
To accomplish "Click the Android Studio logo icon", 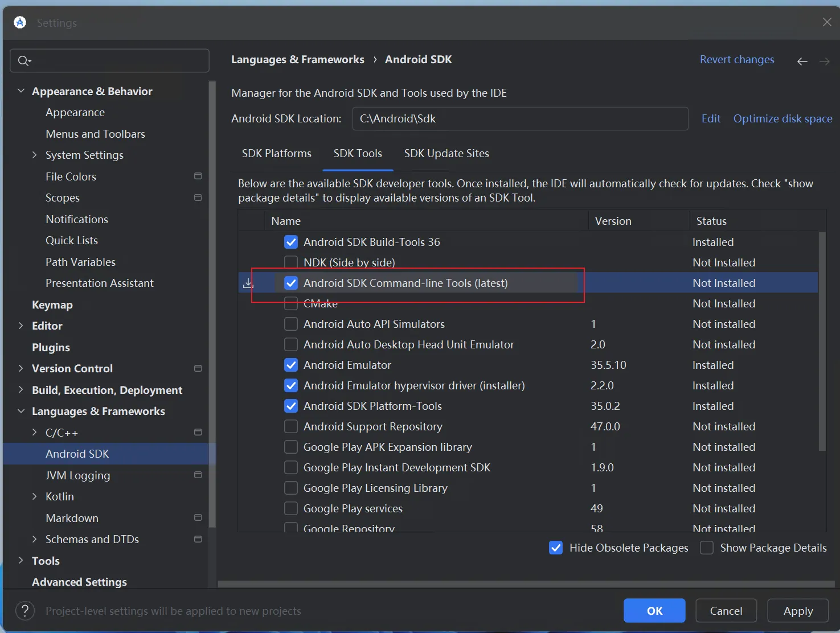I will point(20,22).
